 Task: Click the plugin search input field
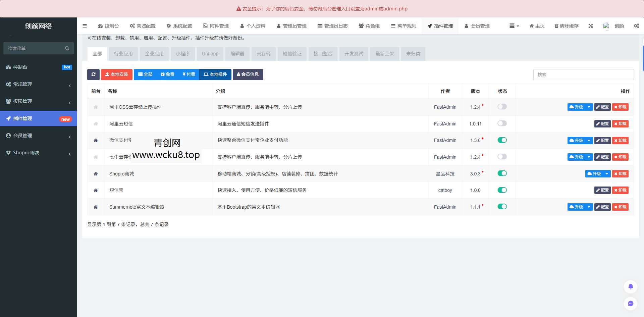583,74
